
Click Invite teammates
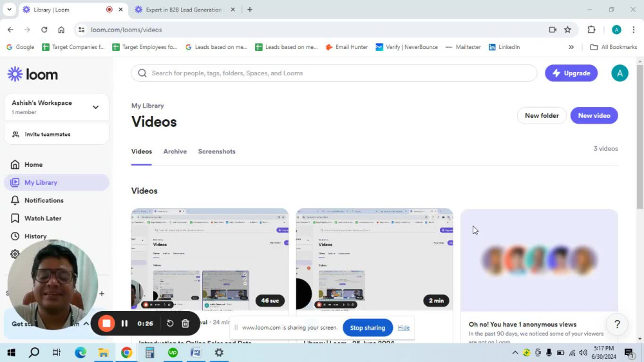point(57,135)
